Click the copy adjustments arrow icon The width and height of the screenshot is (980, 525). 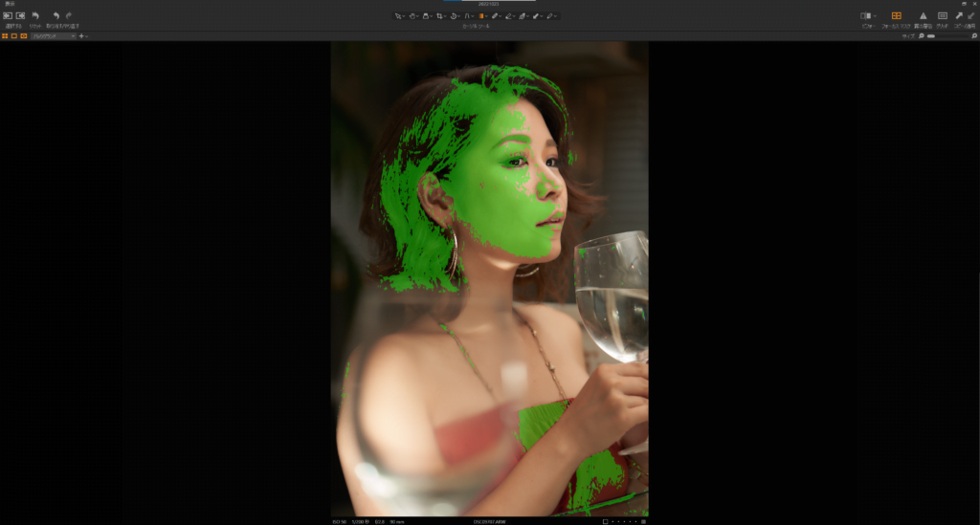tap(958, 15)
